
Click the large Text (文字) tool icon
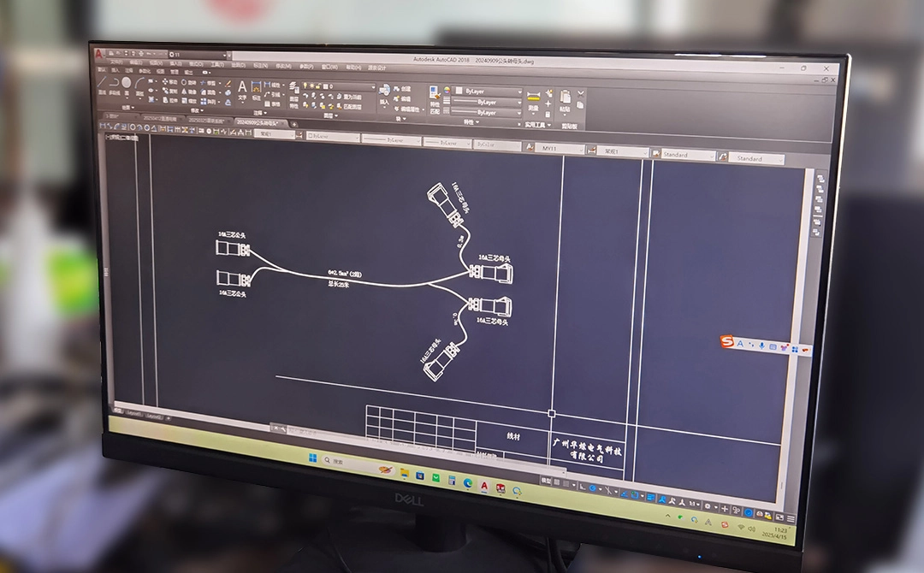pos(242,86)
